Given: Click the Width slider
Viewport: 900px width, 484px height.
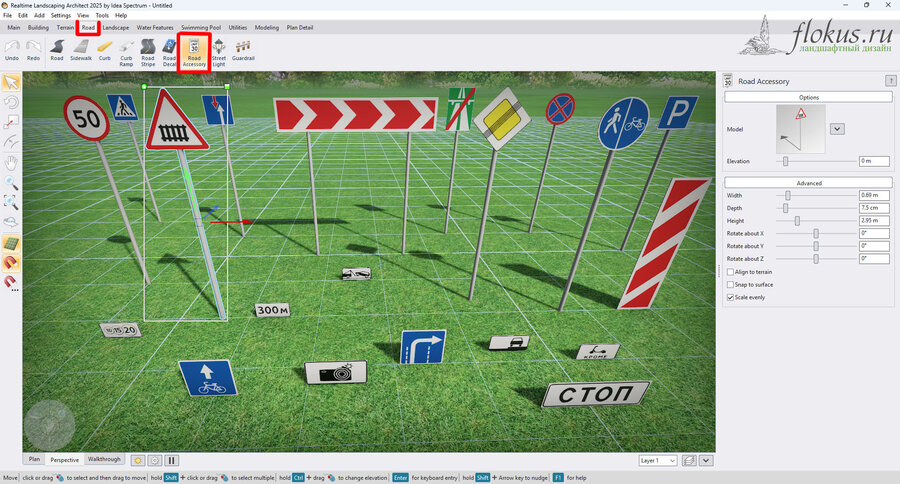Looking at the screenshot, I should tap(816, 196).
